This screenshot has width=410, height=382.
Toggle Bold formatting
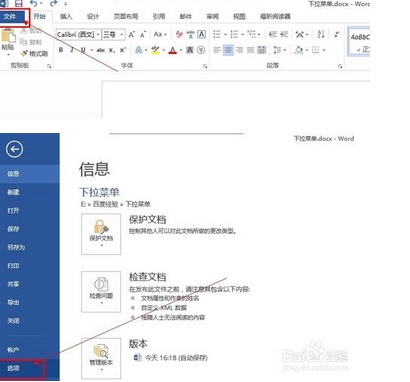(61, 50)
